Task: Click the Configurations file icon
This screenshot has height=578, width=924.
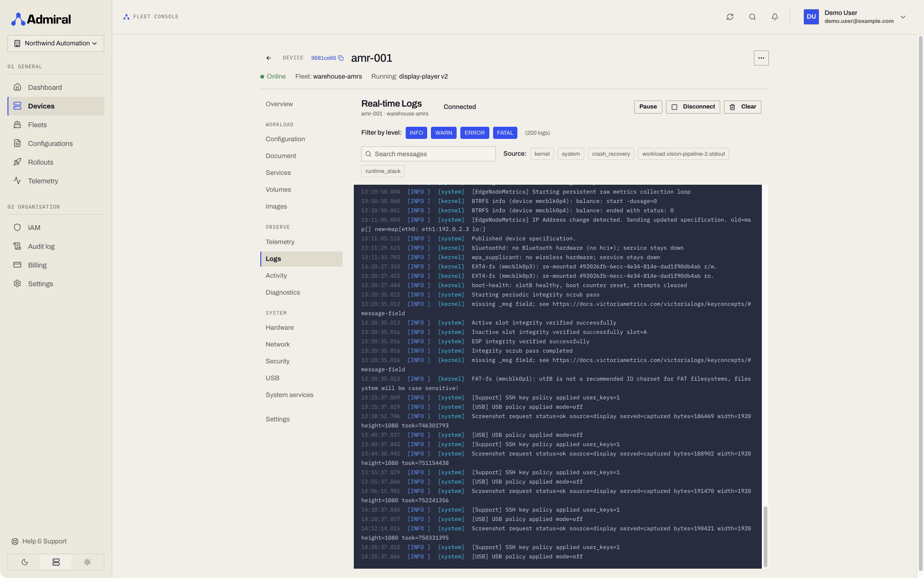Action: click(x=17, y=143)
